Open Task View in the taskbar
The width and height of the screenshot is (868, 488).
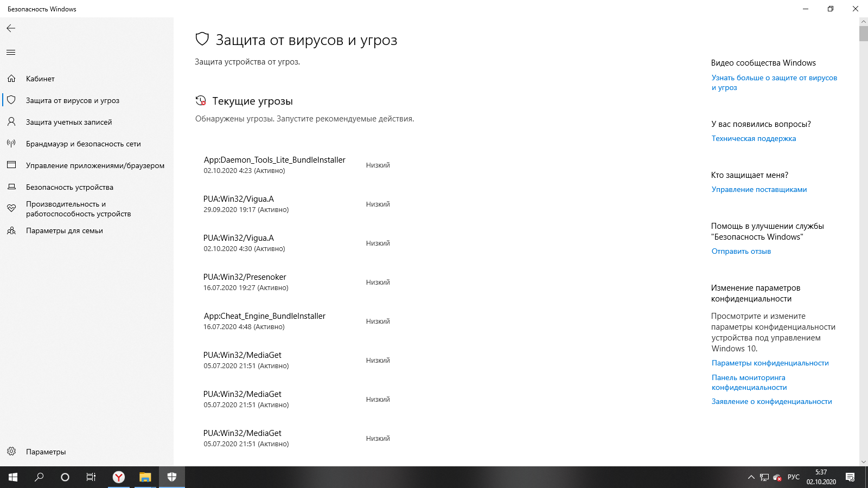coord(91,477)
